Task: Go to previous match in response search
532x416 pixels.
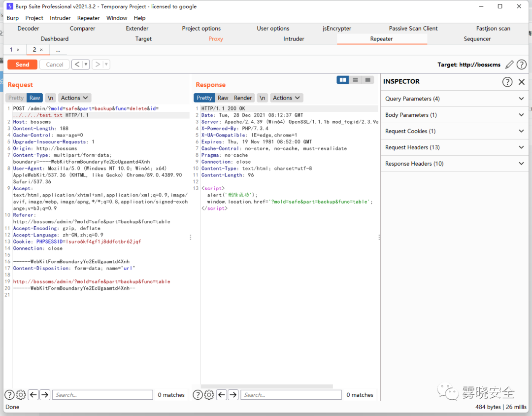Action: 222,395
